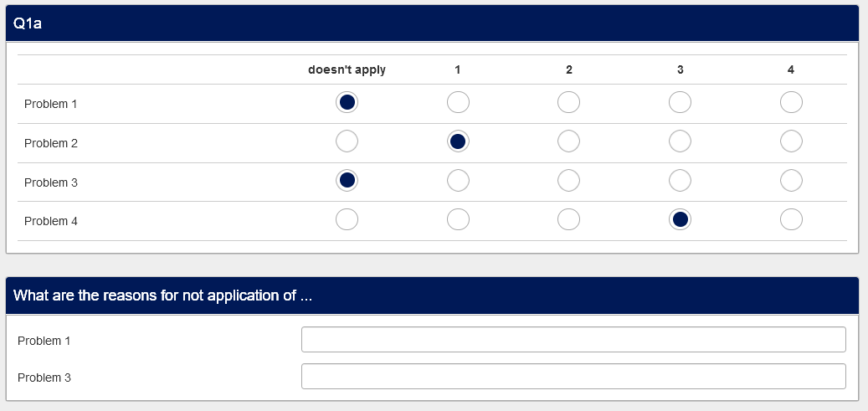Click the Problem 1 reason text field
This screenshot has width=868, height=411.
pyautogui.click(x=573, y=340)
